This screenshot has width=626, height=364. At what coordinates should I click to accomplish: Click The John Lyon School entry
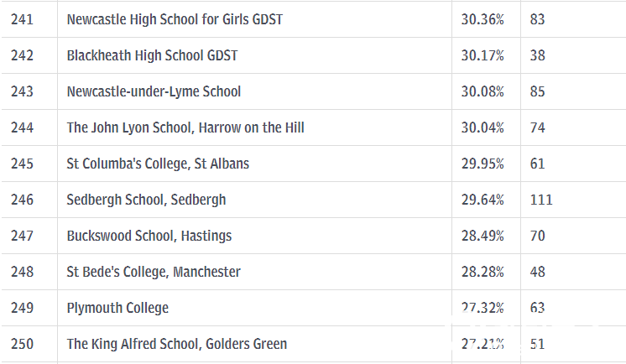(x=185, y=127)
